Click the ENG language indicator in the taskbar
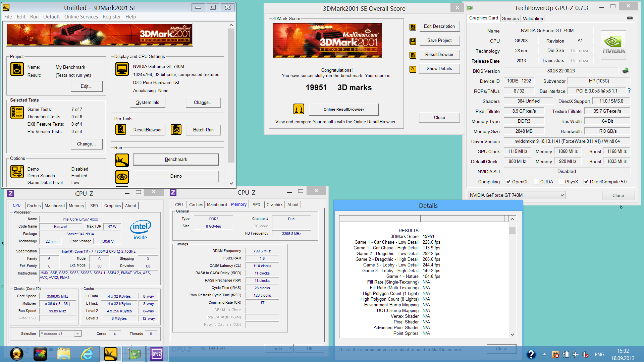Viewport: 644px width, 362px height. [x=599, y=354]
